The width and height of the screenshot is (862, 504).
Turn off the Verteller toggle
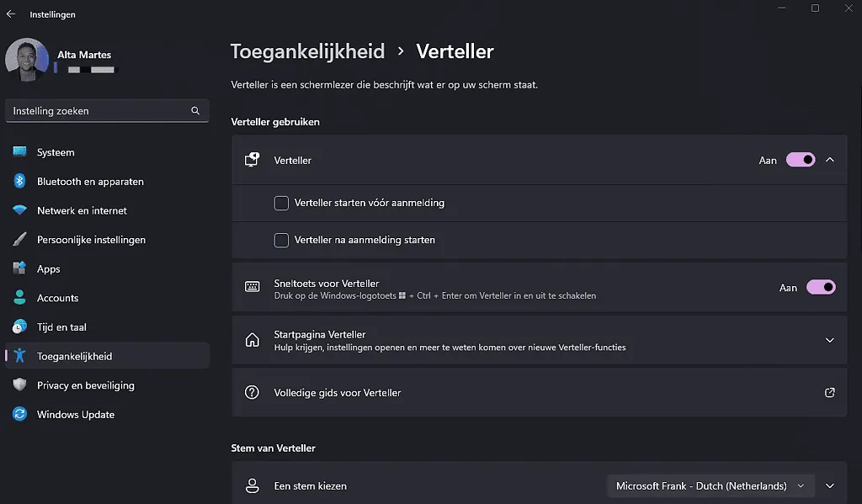(800, 160)
